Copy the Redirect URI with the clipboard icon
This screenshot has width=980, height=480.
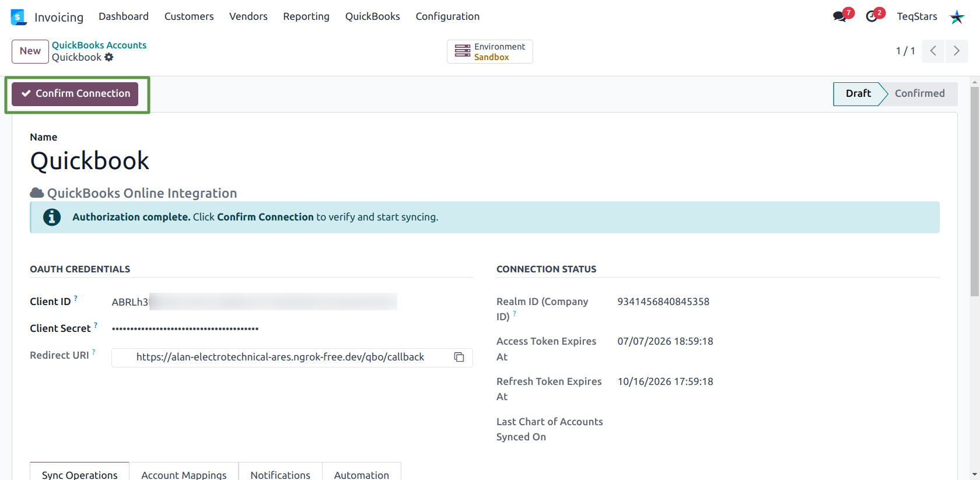[x=459, y=357]
